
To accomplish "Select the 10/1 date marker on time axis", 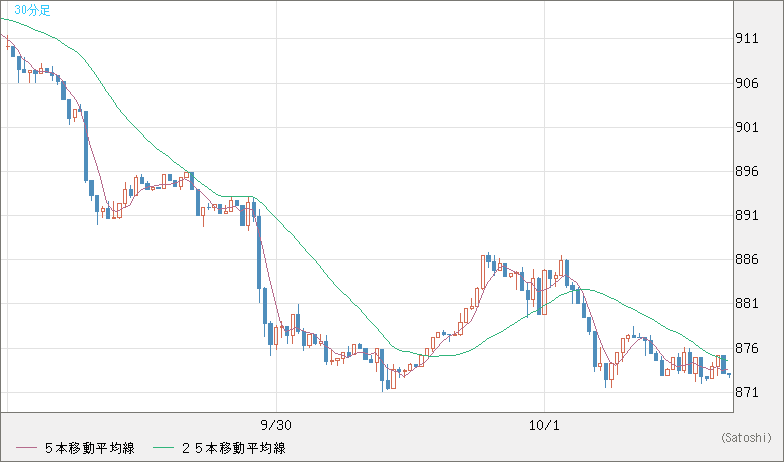I will [544, 424].
